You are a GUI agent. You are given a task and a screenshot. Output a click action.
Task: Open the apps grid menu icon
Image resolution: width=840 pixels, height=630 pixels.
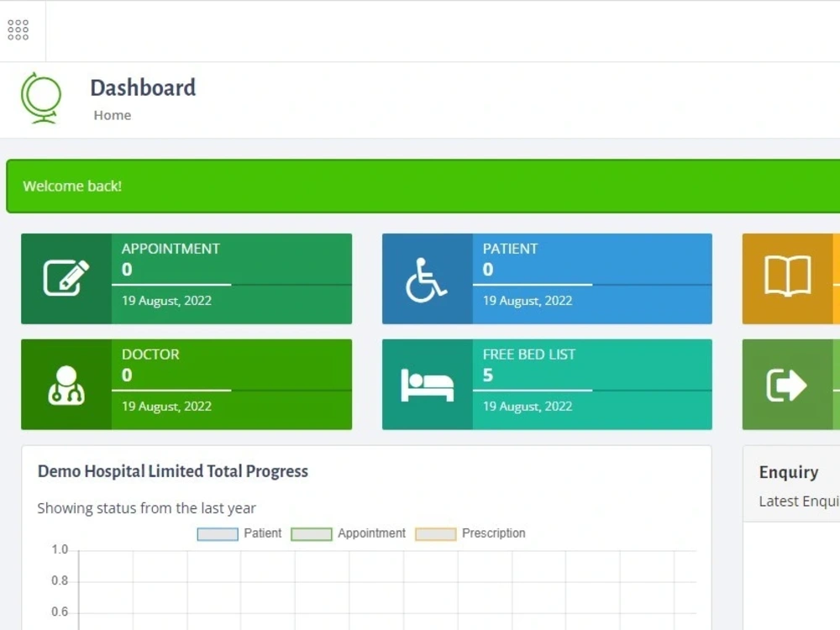pyautogui.click(x=18, y=30)
